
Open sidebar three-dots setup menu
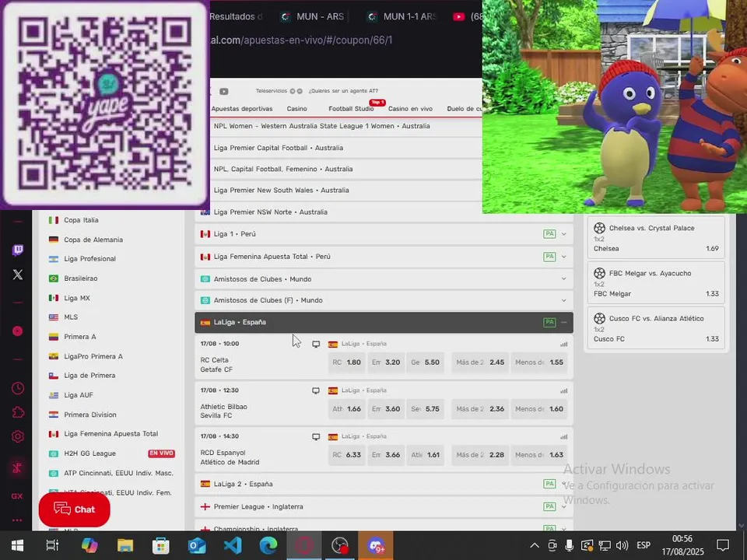[17, 520]
